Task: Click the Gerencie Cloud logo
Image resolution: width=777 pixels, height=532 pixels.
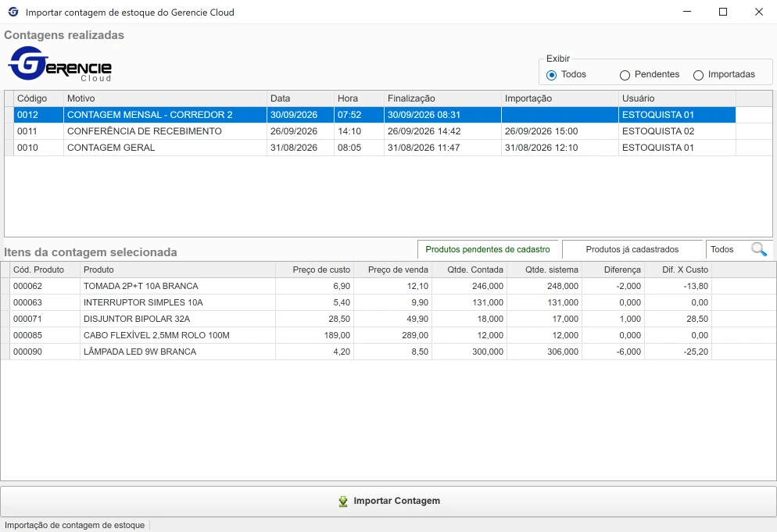Action: [x=60, y=64]
